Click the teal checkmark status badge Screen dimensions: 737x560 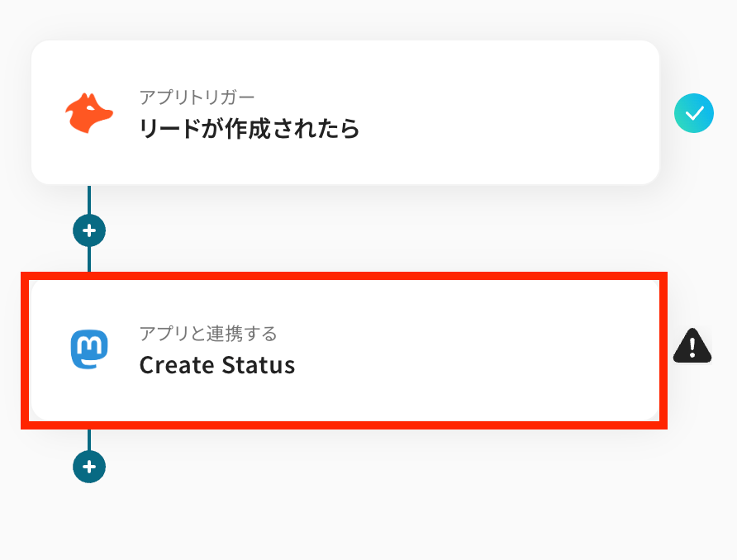pyautogui.click(x=694, y=113)
